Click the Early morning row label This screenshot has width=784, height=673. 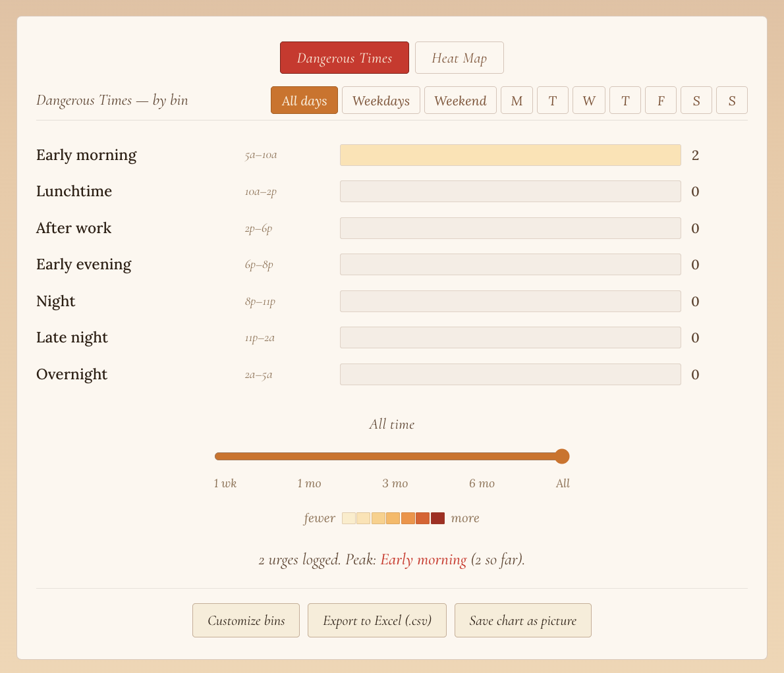86,155
